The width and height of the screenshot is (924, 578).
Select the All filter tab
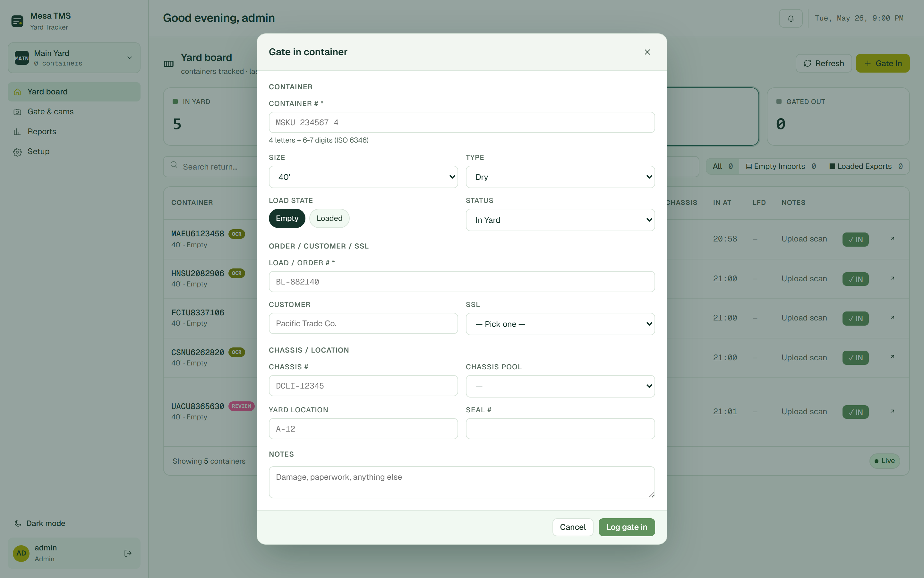(723, 166)
